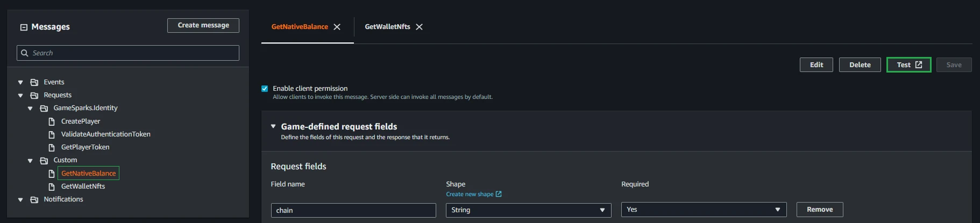The image size is (980, 223).
Task: Collapse Game-defined request fields section
Action: pos(273,126)
